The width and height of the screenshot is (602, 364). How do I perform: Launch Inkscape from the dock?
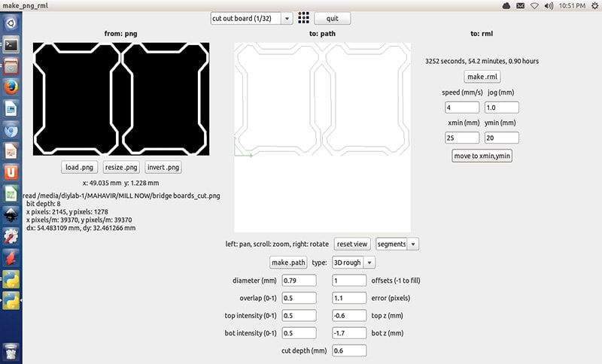(x=11, y=215)
